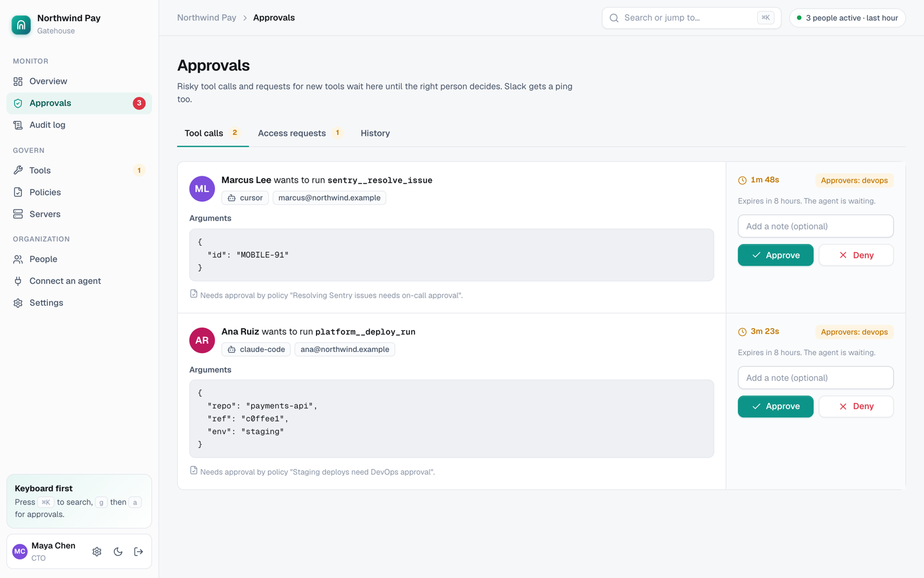This screenshot has width=924, height=578.
Task: Go to the Tools section
Action: [79, 171]
